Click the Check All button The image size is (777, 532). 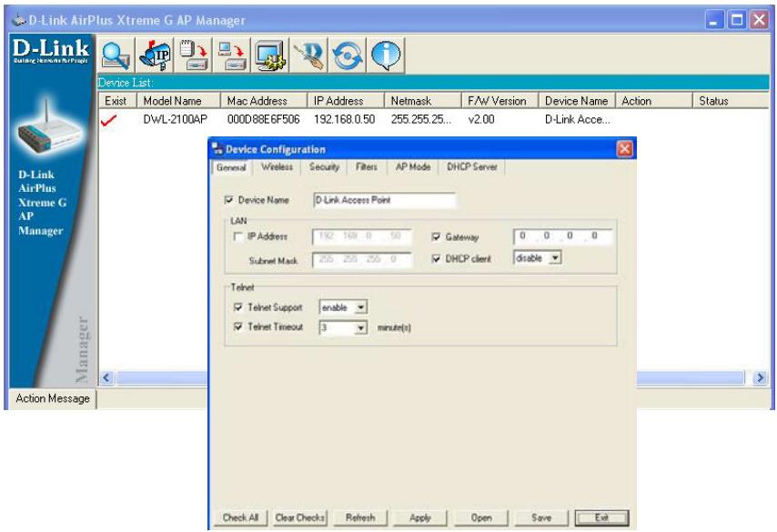[240, 517]
